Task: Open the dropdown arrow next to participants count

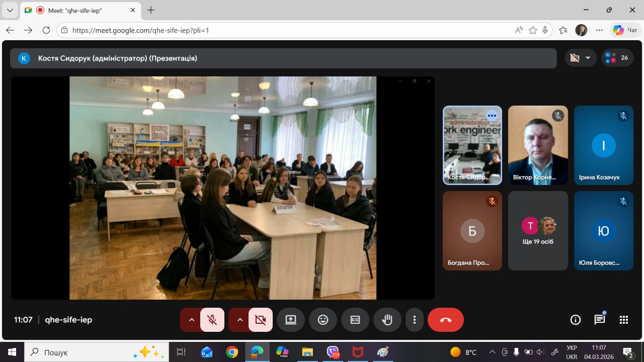Action: (x=588, y=58)
